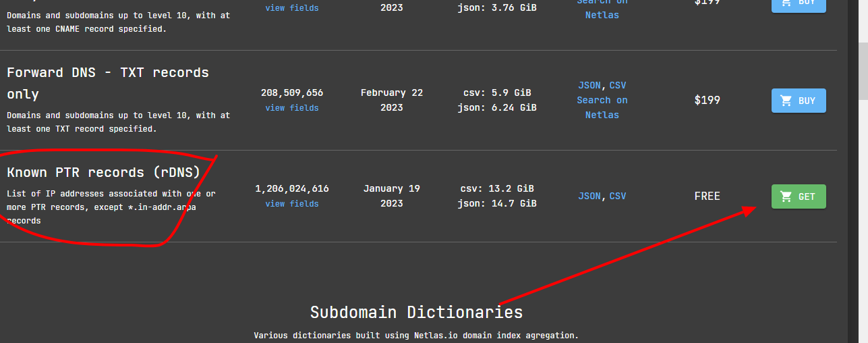Open CSV sample for Known PTR records
868x343 pixels.
pyautogui.click(x=618, y=196)
